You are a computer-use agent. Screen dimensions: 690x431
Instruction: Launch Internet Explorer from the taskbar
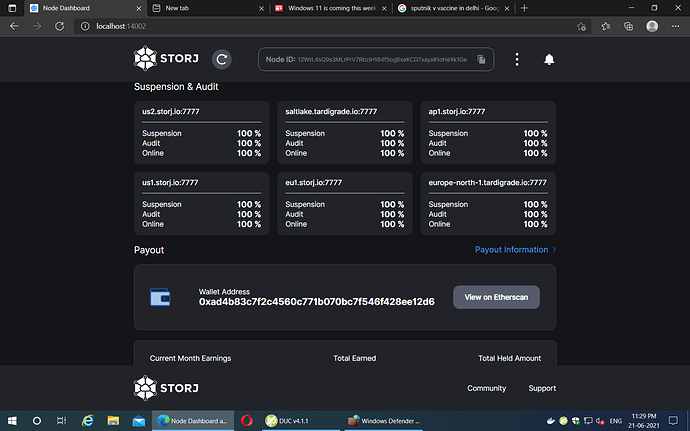[x=87, y=421]
